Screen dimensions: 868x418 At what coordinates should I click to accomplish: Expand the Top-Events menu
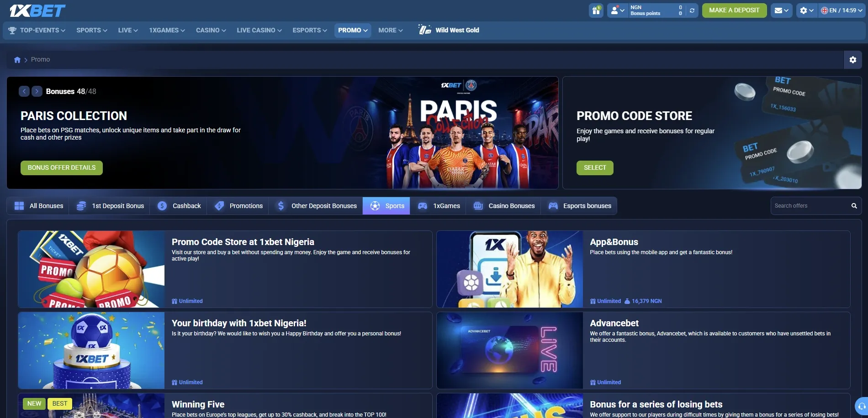(x=37, y=30)
